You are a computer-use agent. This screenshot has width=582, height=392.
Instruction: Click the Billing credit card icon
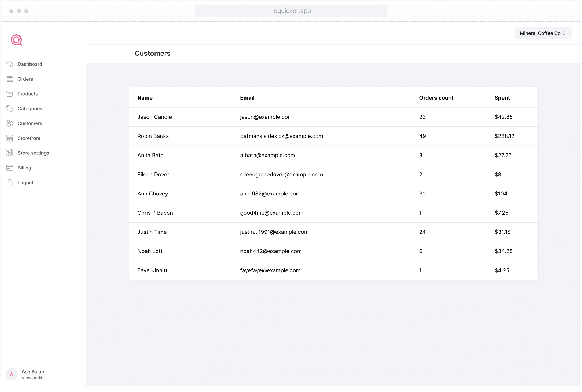coord(10,168)
